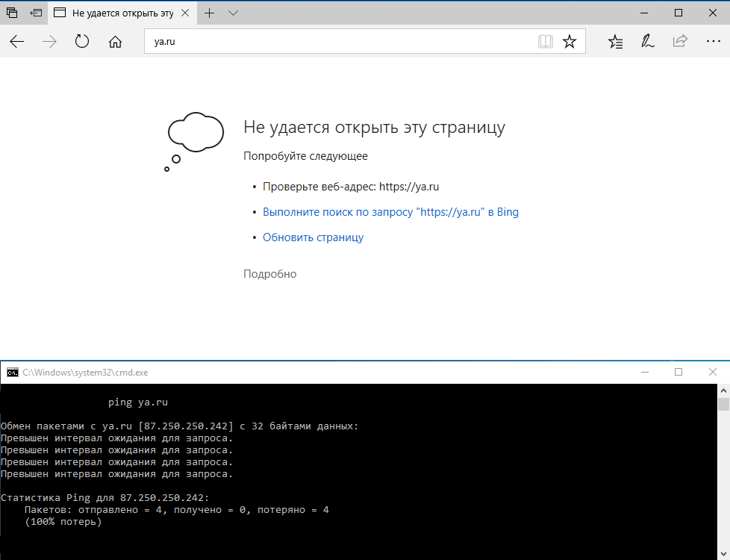Open Edge Settings and more menu
Image resolution: width=730 pixels, height=560 pixels.
point(713,42)
